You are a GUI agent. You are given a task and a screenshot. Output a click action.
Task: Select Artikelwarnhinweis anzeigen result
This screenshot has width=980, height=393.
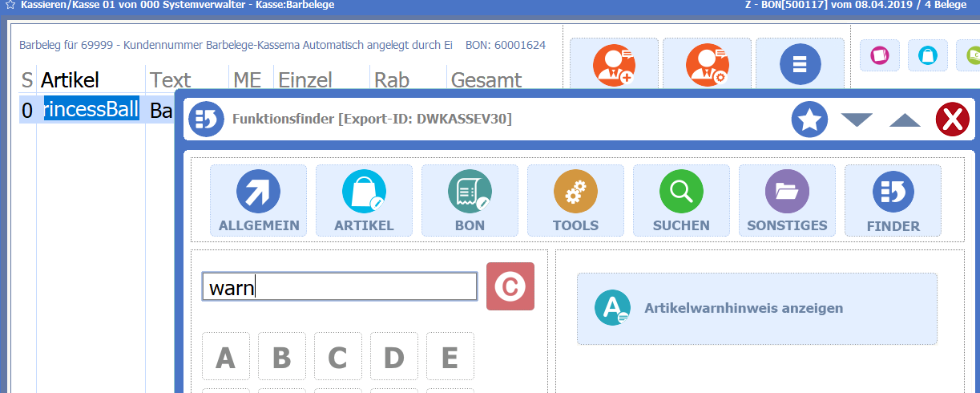tap(756, 308)
